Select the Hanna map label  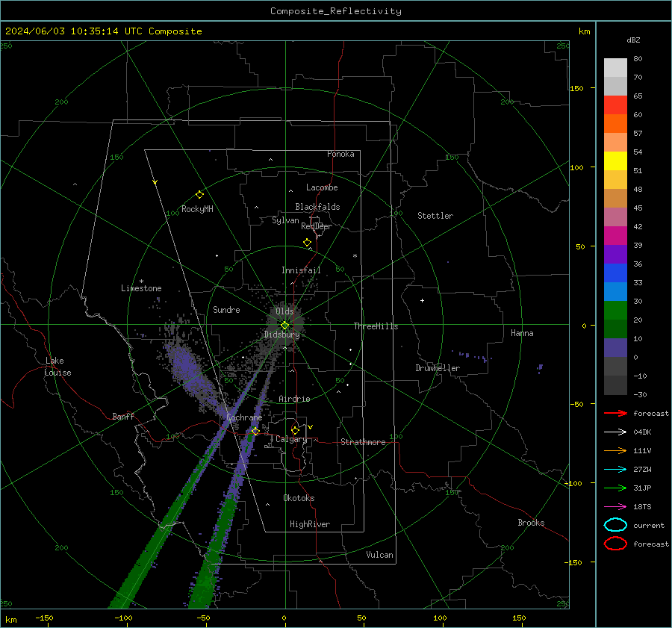click(522, 333)
